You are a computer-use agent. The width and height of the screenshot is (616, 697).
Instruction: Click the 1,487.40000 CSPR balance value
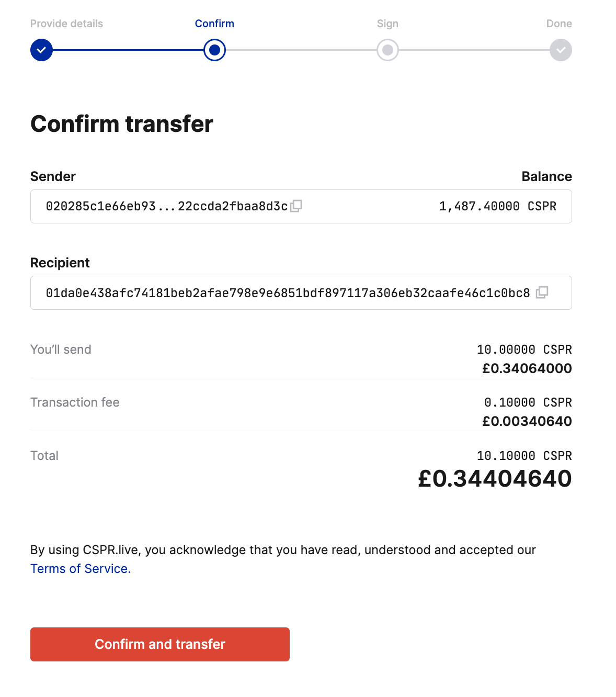[497, 206]
